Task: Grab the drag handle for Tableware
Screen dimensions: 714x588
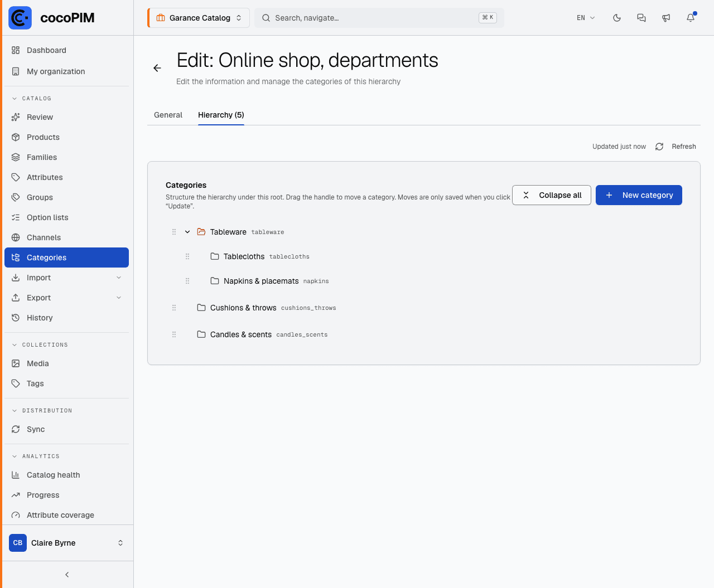Action: (174, 232)
